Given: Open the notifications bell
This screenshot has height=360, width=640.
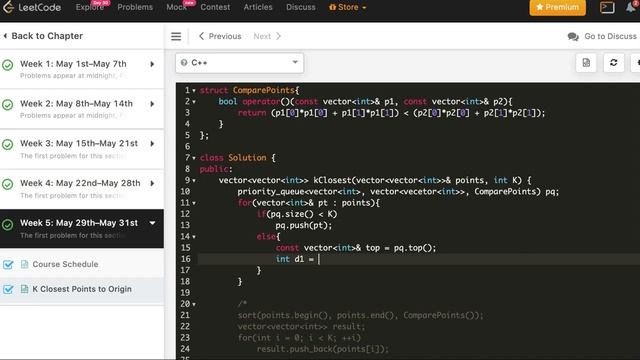Looking at the screenshot, I should coord(631,7).
